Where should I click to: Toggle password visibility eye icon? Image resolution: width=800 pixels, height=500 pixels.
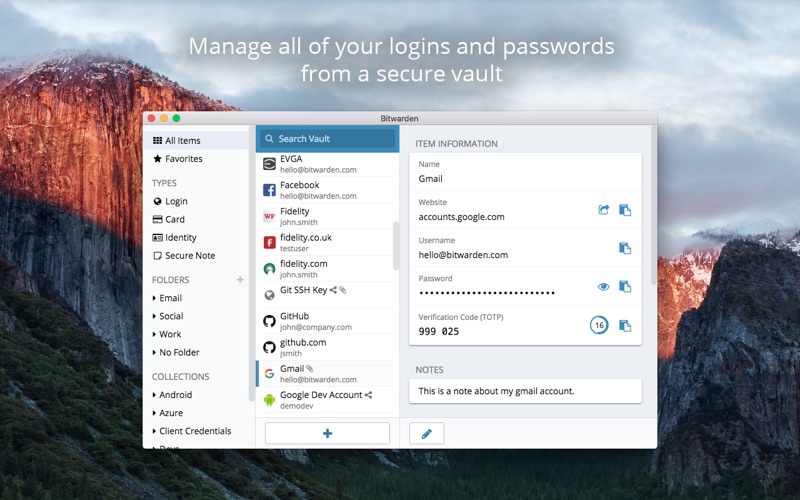coord(604,286)
